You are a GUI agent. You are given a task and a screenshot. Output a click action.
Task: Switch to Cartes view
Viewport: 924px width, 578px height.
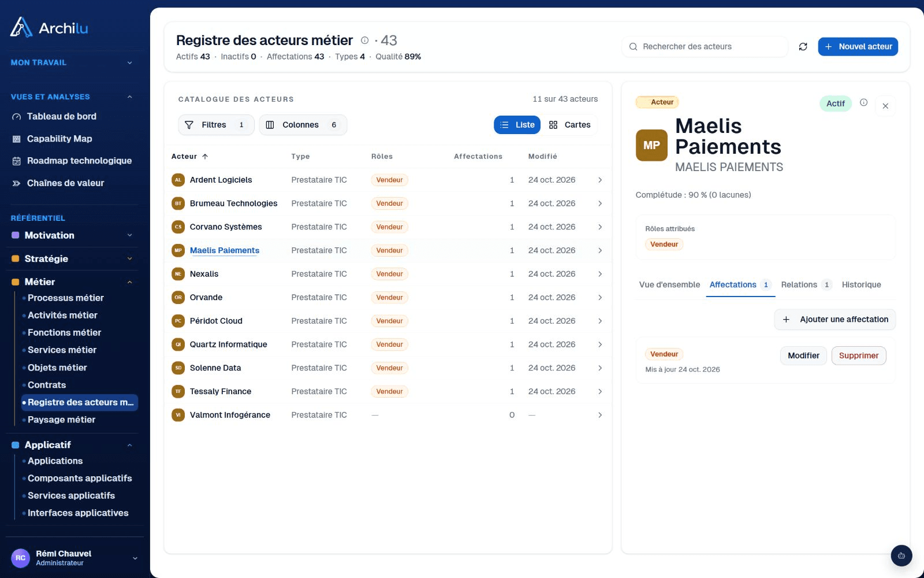pos(569,125)
